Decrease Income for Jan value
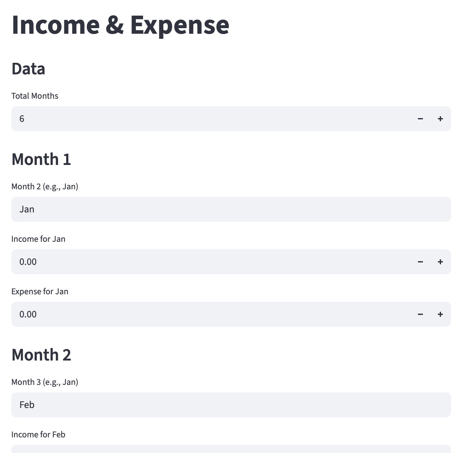 click(420, 262)
